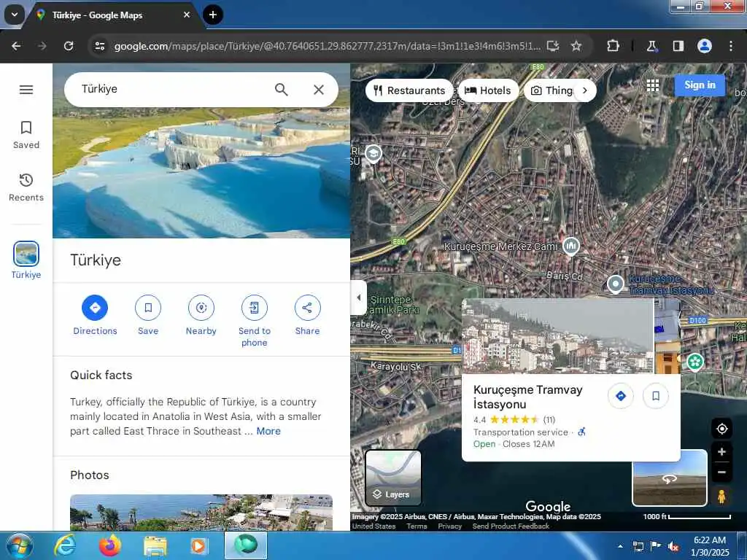Launch Firefox from taskbar
The width and height of the screenshot is (747, 560).
(x=110, y=545)
